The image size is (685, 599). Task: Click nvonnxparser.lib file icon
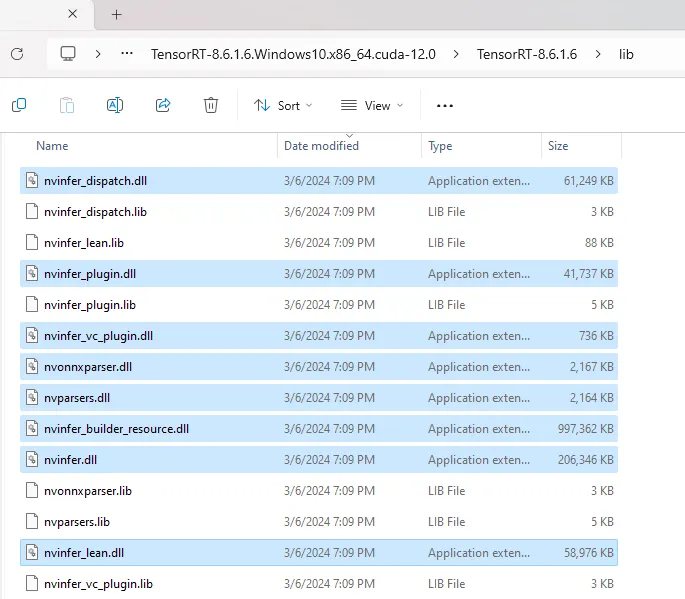point(32,491)
